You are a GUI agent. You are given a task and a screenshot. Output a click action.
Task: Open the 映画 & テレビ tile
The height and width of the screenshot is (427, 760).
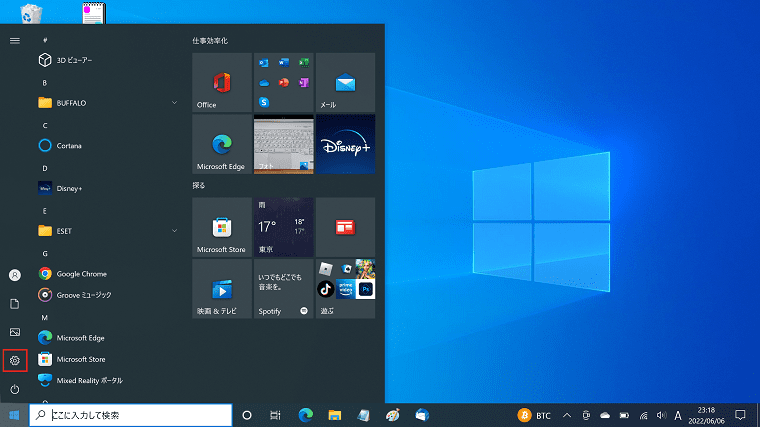click(222, 289)
